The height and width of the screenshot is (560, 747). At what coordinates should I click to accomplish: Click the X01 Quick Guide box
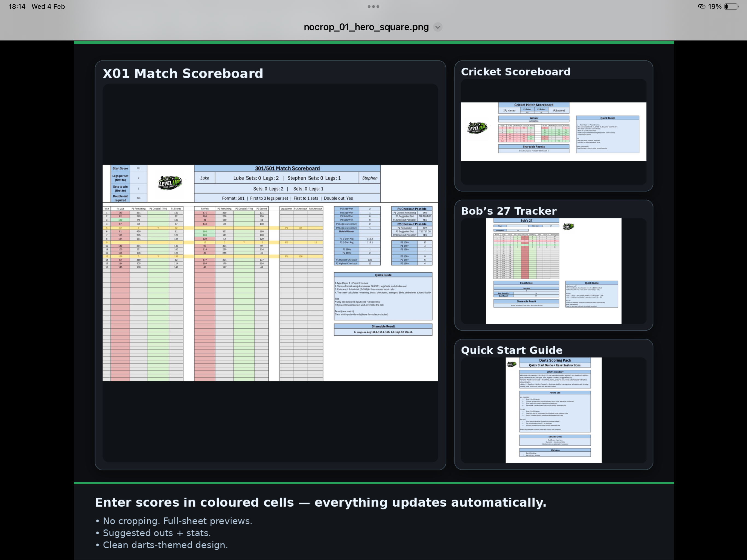click(383, 296)
